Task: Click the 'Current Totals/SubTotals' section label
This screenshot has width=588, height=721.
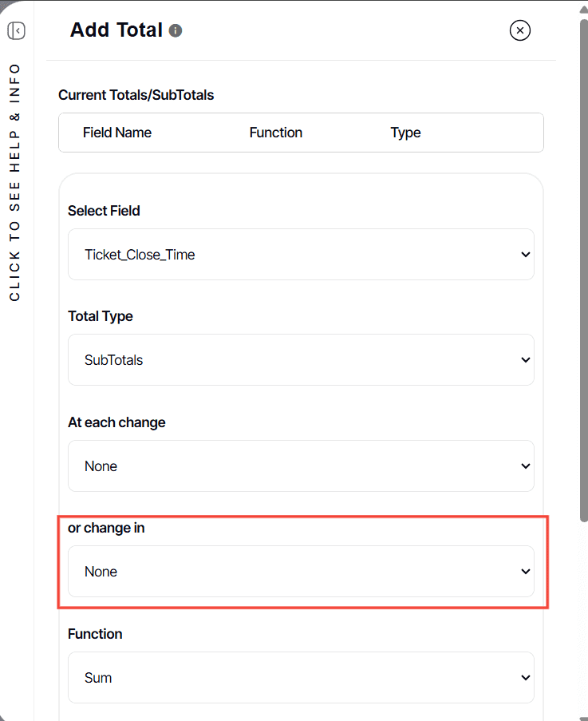Action: pos(136,94)
